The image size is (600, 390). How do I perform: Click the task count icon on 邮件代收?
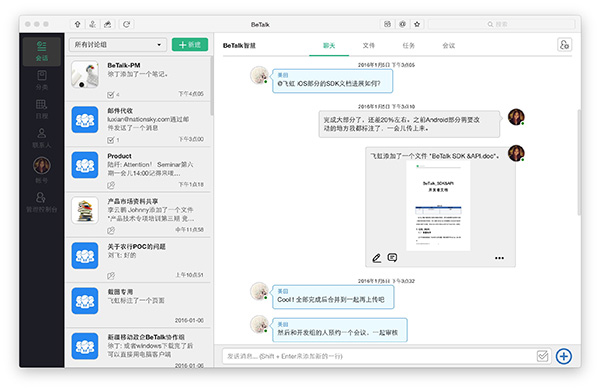click(111, 140)
